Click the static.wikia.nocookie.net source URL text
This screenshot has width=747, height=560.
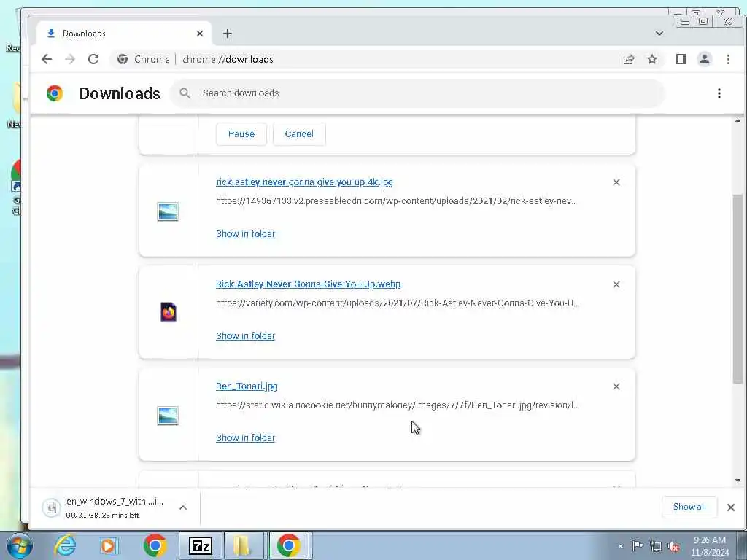click(398, 405)
